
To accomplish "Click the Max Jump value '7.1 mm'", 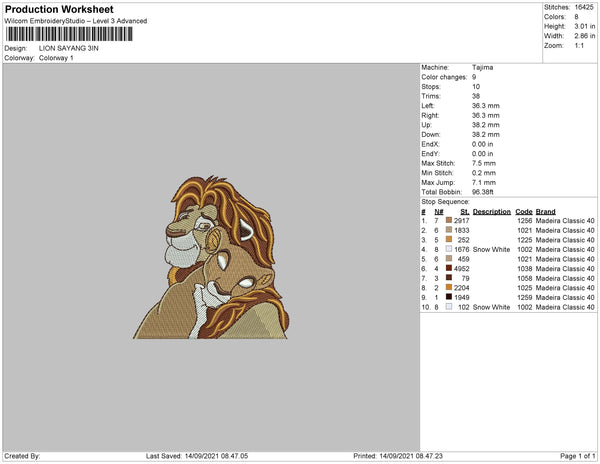I will tap(484, 182).
